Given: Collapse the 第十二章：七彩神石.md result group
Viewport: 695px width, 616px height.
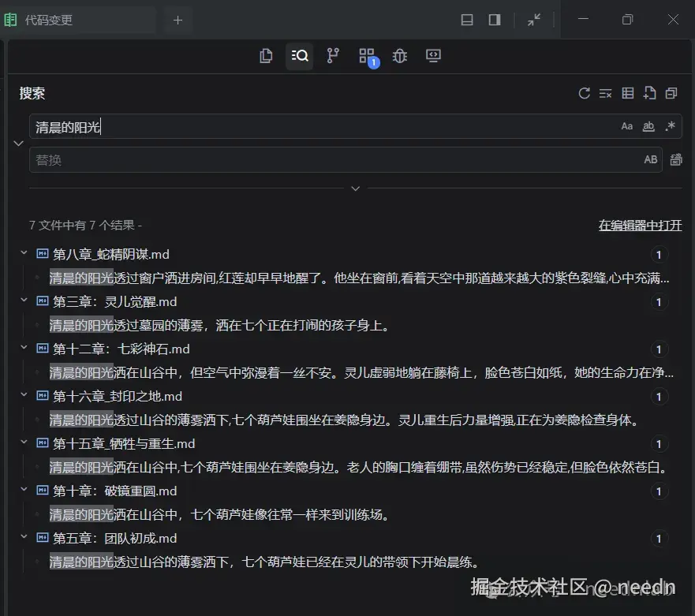Looking at the screenshot, I should click(x=24, y=348).
